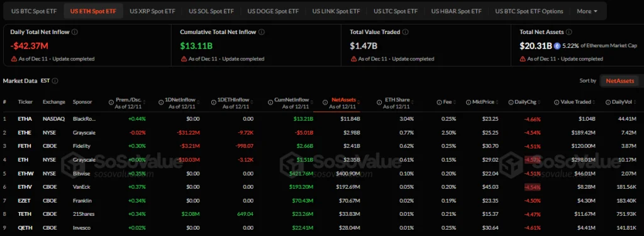This screenshot has height=236, width=644.
Task: Open the US XRP Spot ETF tab
Action: pos(152,11)
